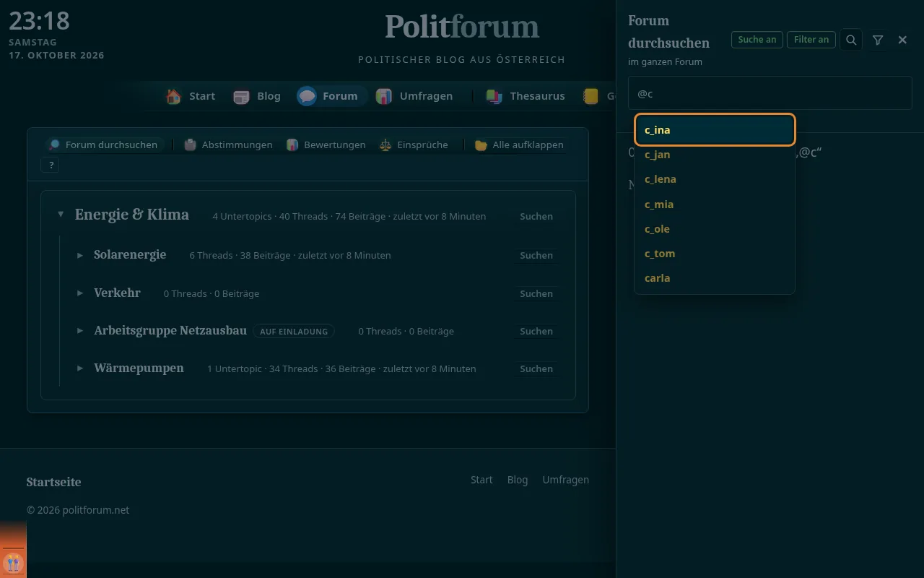The height and width of the screenshot is (578, 924).
Task: Select suggestion c_jan from the dropdown
Action: point(715,155)
